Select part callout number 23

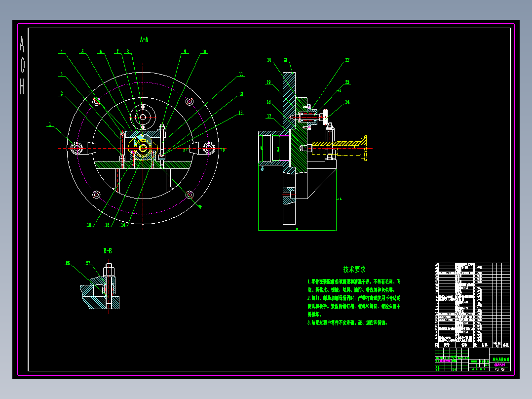pyautogui.click(x=347, y=82)
